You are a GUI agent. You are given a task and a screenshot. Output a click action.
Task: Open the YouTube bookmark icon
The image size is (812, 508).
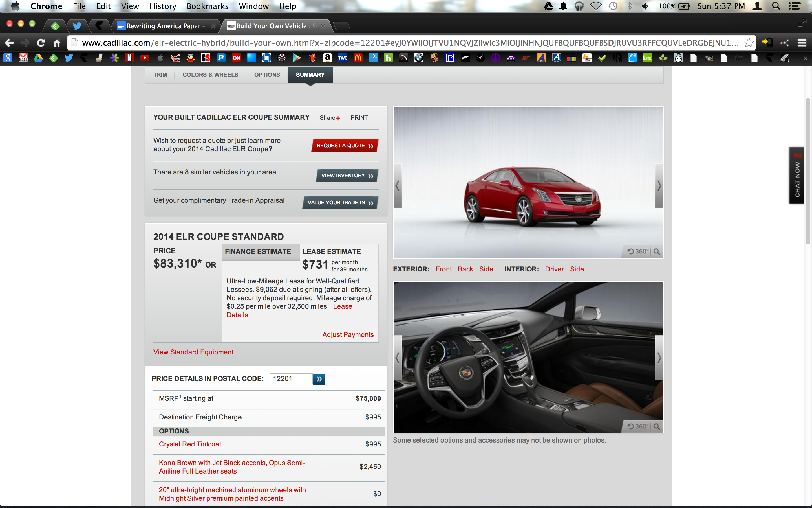click(145, 58)
